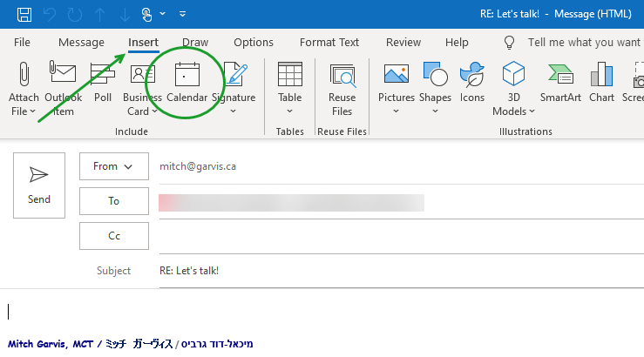This screenshot has width=644, height=357.
Task: Send the email message
Action: [x=39, y=185]
